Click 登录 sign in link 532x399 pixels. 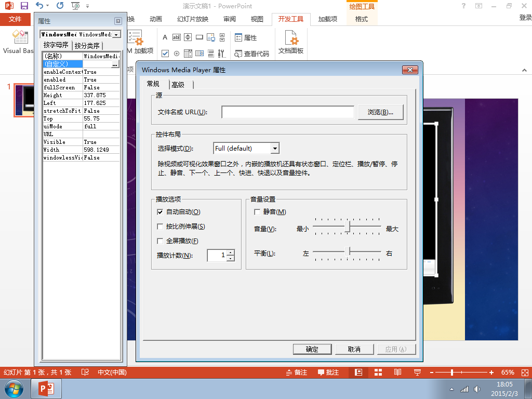tap(525, 18)
